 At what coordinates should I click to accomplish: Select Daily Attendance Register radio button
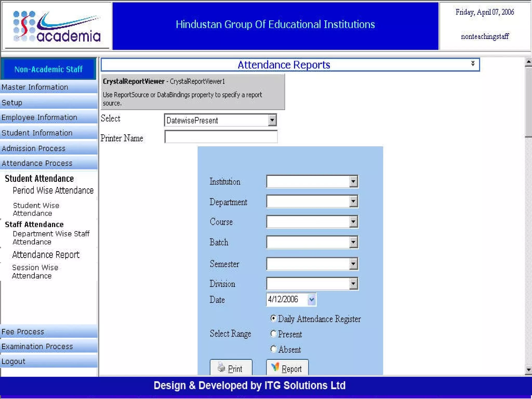click(x=273, y=318)
